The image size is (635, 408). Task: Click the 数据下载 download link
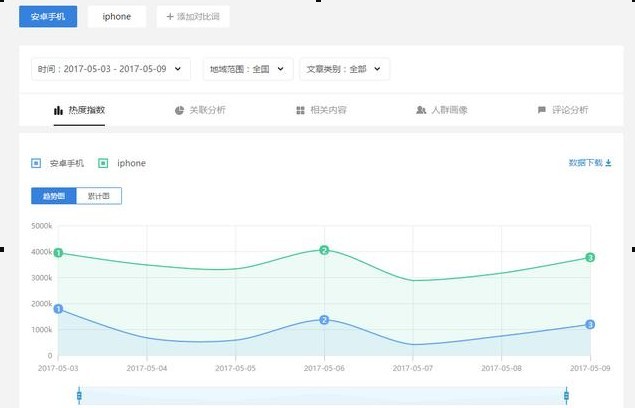click(590, 163)
